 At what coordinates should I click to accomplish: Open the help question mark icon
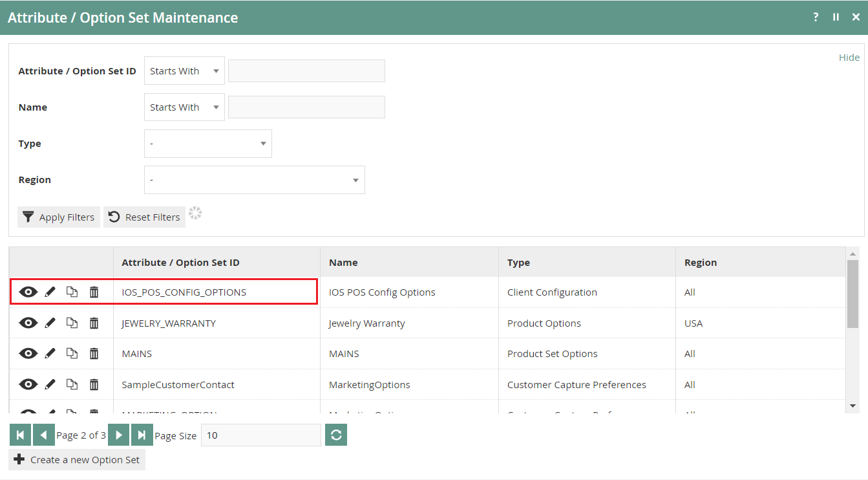[815, 17]
